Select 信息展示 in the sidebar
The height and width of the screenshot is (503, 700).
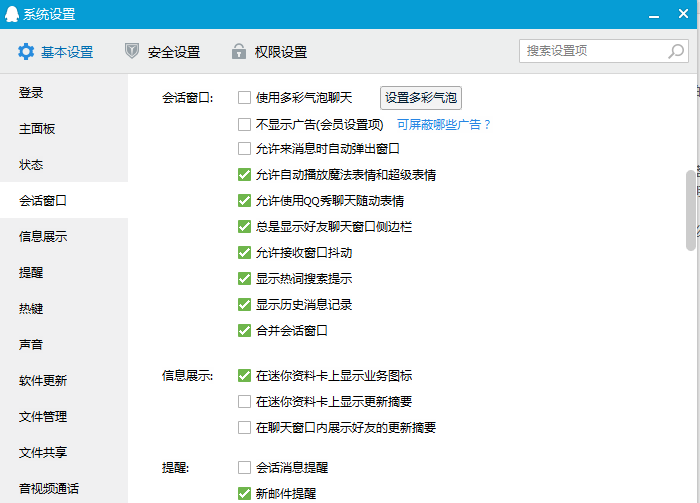click(x=64, y=237)
